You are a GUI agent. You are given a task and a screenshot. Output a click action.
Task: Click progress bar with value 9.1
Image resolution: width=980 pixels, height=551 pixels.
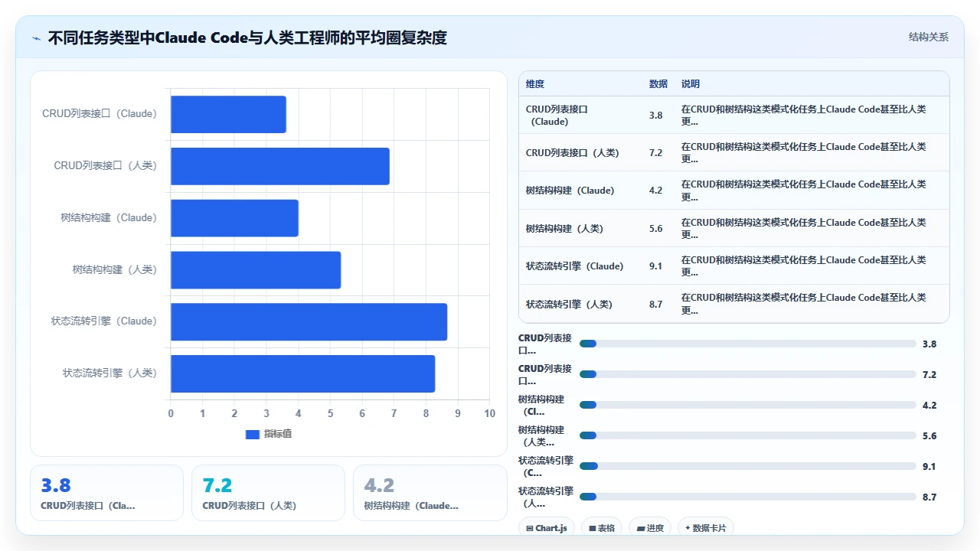(x=748, y=466)
